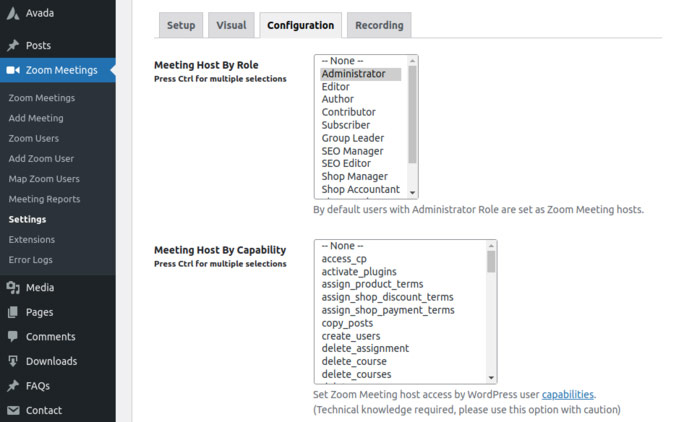Switch to the Recording tab
Viewport: 684px width, 422px height.
pyautogui.click(x=379, y=25)
